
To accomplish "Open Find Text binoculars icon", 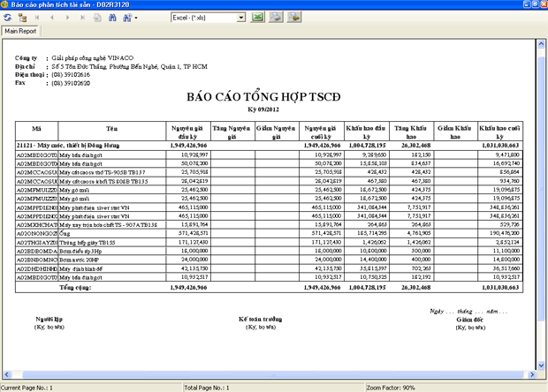I will tap(112, 18).
